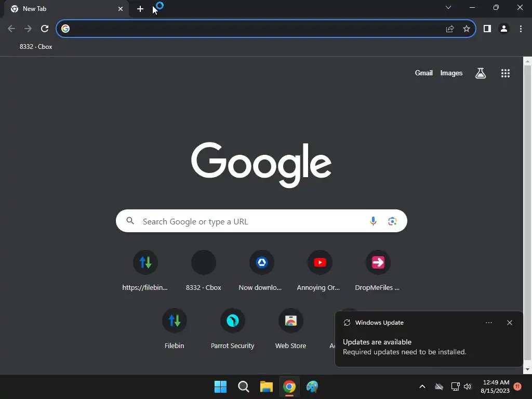Click scrollbar down arrow
This screenshot has width=532, height=399.
[527, 370]
